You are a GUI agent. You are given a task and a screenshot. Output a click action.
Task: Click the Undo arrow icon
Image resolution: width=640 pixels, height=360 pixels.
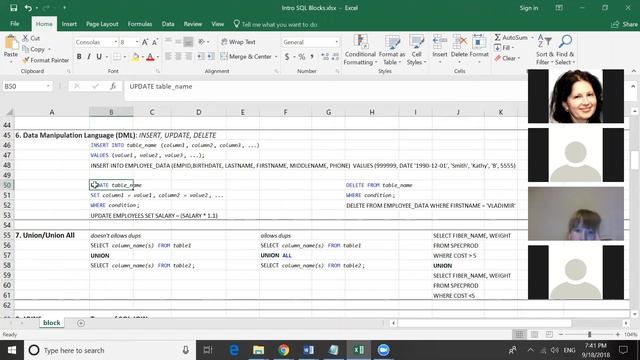pos(28,8)
